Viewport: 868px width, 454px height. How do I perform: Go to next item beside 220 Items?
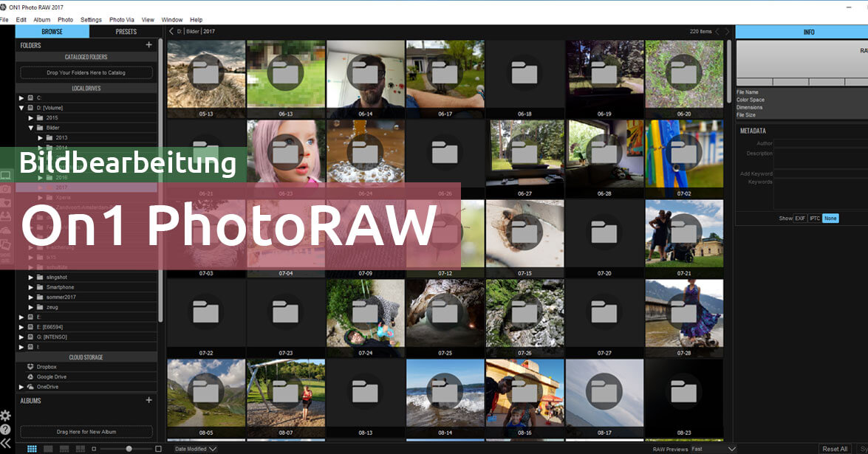[x=728, y=32]
